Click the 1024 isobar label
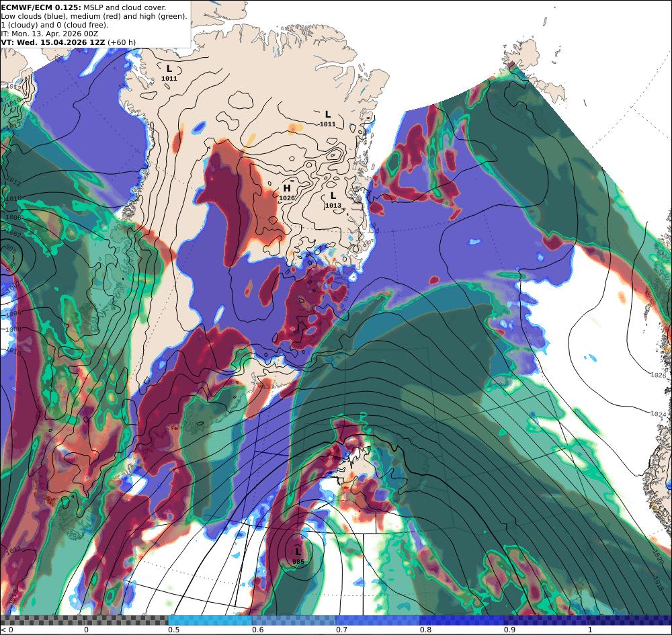 click(x=659, y=414)
